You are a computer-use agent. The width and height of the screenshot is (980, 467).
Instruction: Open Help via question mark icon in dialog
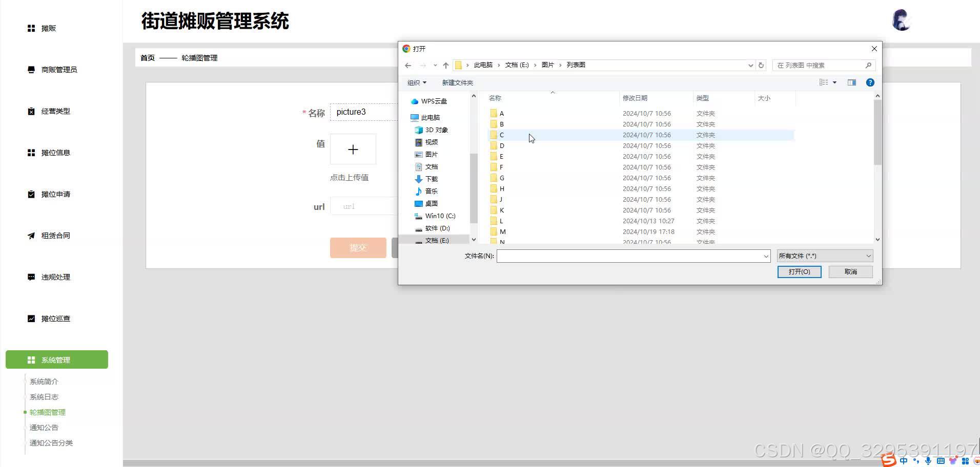click(x=870, y=82)
